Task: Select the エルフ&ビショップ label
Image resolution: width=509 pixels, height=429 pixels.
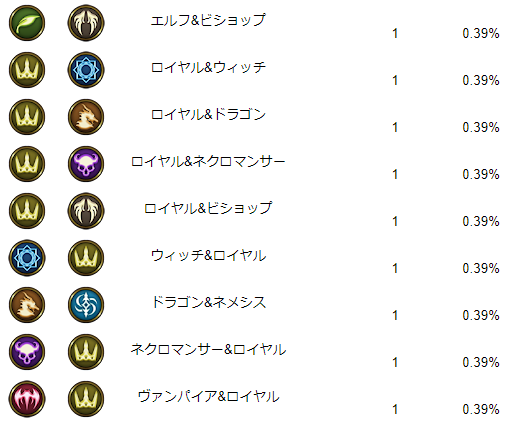Action: pos(208,20)
